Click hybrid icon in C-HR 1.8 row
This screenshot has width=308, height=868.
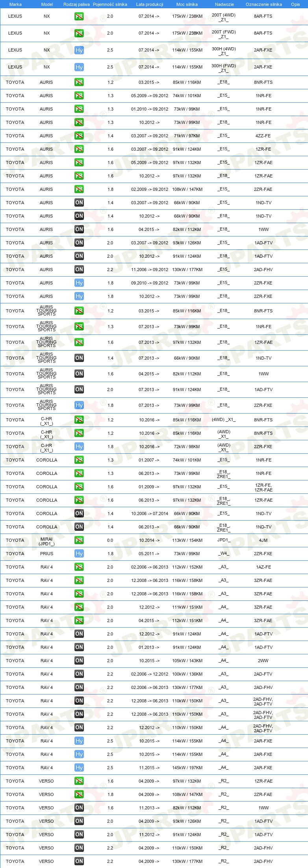point(79,447)
